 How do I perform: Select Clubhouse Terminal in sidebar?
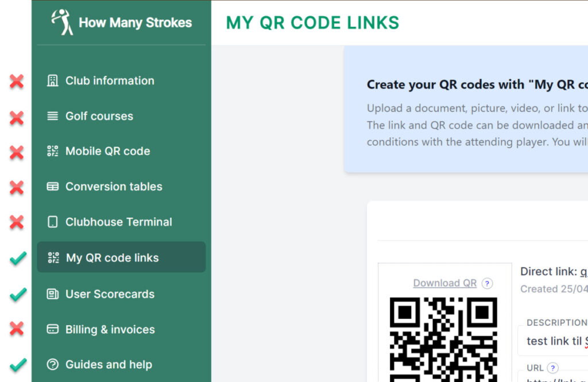121,222
